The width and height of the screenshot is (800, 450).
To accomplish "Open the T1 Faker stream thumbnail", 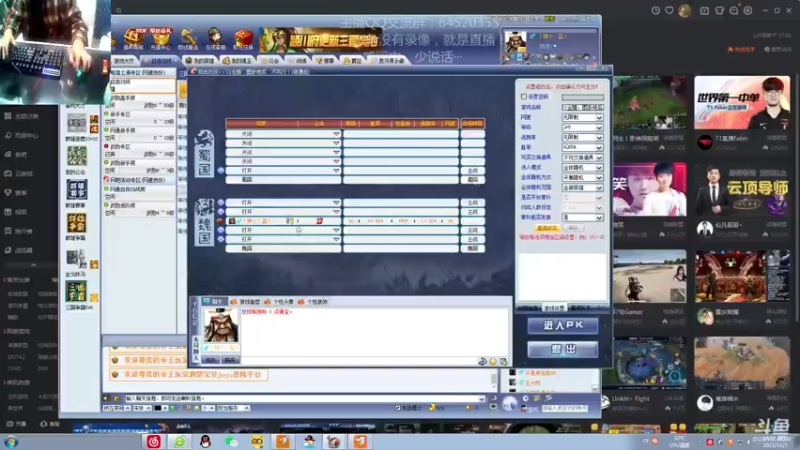I will pos(742,103).
